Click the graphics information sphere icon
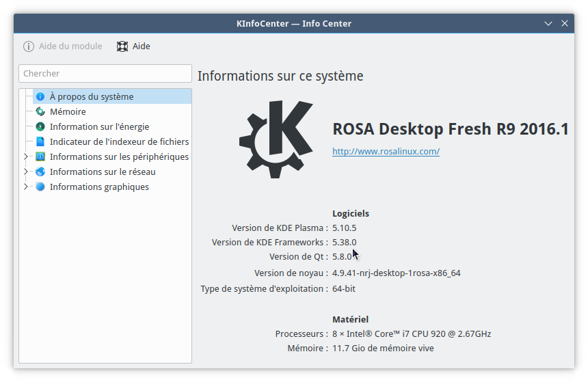 [40, 187]
